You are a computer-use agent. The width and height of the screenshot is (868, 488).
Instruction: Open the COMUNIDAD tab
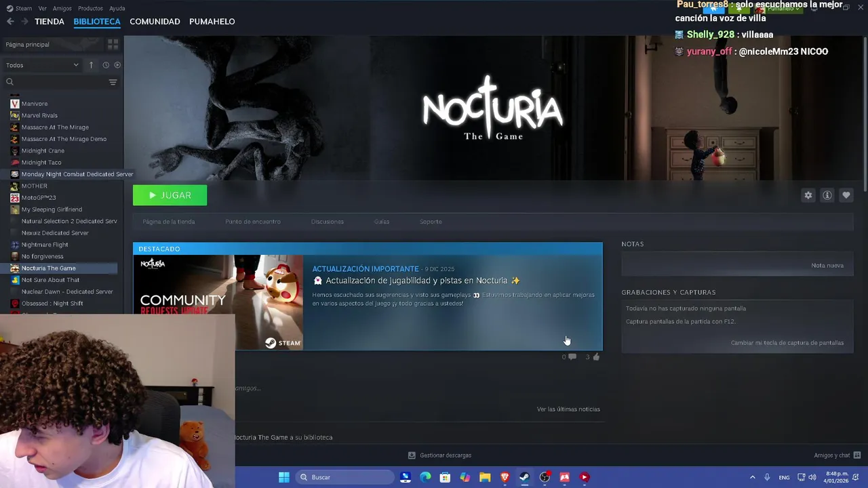(155, 22)
